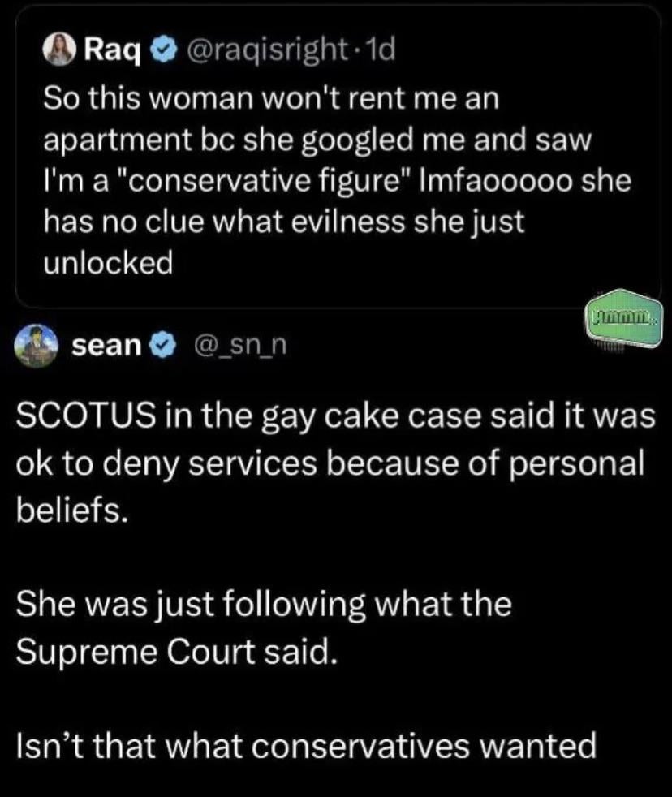Click the line "Isn't that what conservatives wanted"
Image resolution: width=672 pixels, height=797 pixels.
(306, 746)
